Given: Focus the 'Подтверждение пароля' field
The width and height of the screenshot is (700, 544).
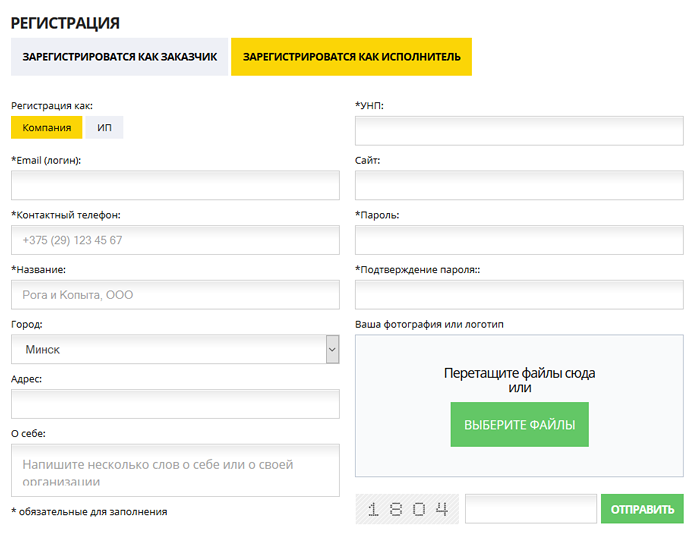Looking at the screenshot, I should pos(519,295).
